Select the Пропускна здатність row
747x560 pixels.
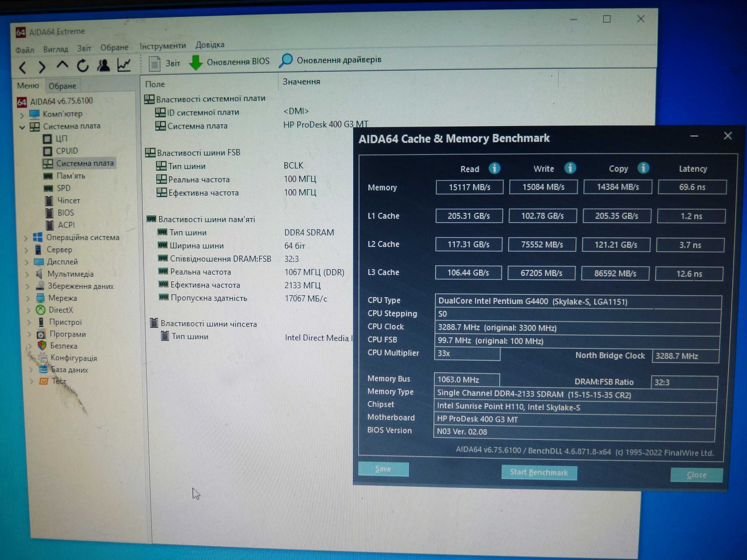point(242,298)
